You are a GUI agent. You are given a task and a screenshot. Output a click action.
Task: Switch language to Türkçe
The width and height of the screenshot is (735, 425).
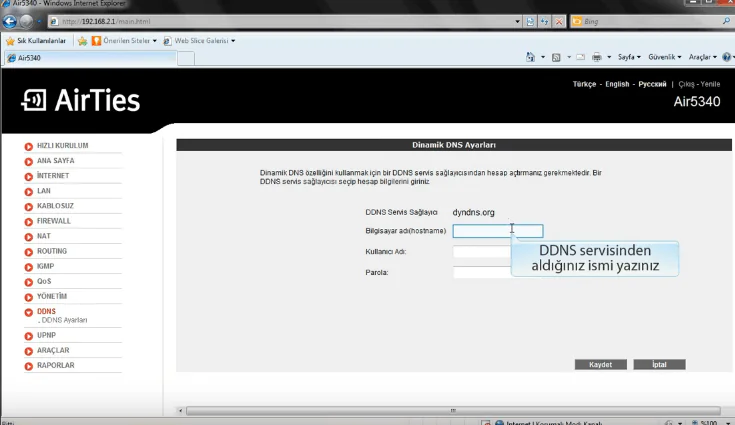point(584,84)
